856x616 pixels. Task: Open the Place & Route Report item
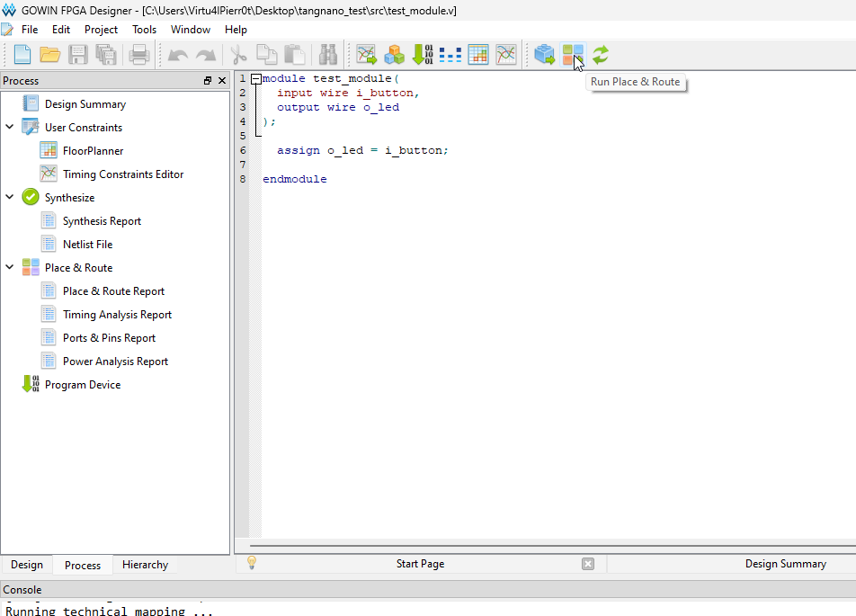[113, 291]
